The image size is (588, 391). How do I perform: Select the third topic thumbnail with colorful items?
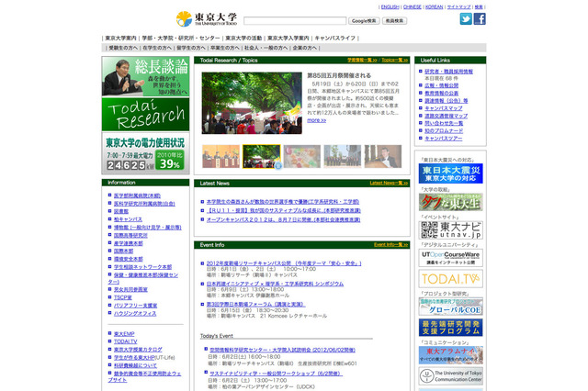coord(302,156)
